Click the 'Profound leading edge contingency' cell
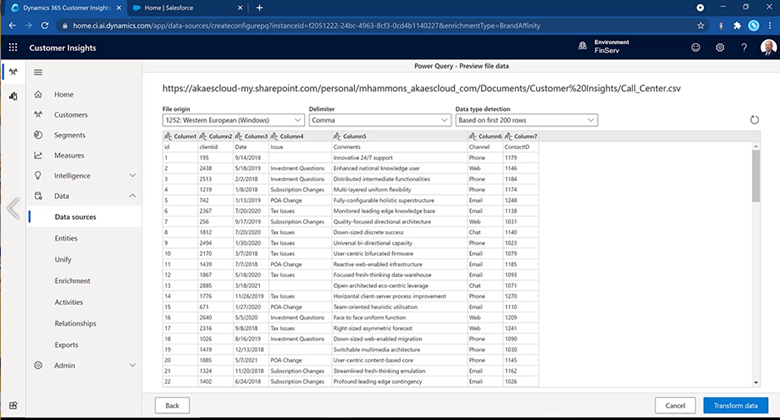780x420 pixels. coord(400,382)
